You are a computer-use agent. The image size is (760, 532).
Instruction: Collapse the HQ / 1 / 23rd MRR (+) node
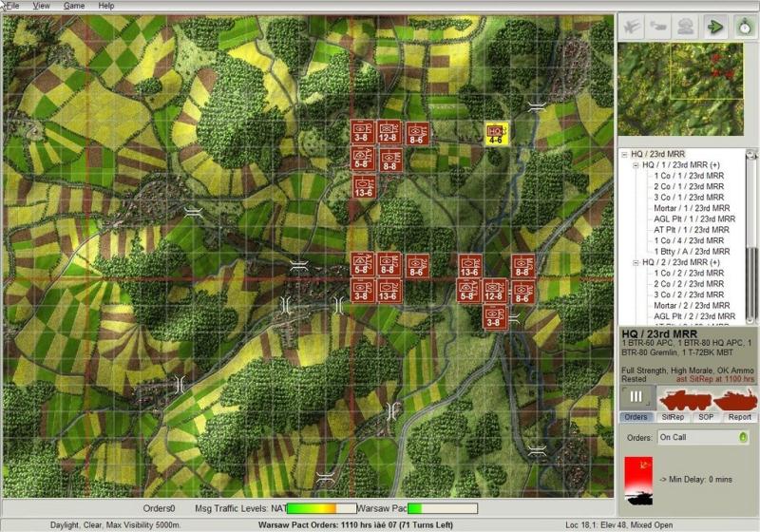(x=636, y=165)
